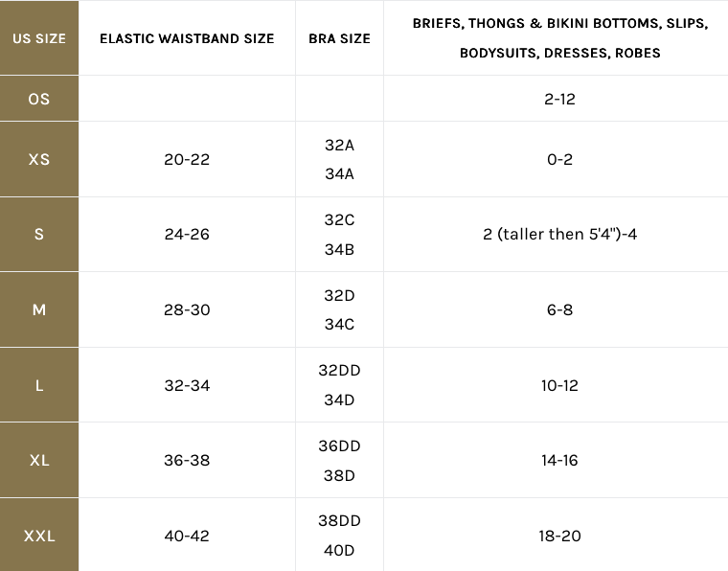Click the 32DD bra size entry

coord(339,371)
